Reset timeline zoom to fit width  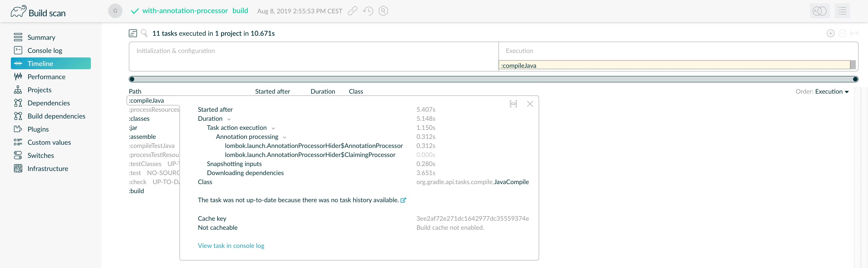(854, 33)
